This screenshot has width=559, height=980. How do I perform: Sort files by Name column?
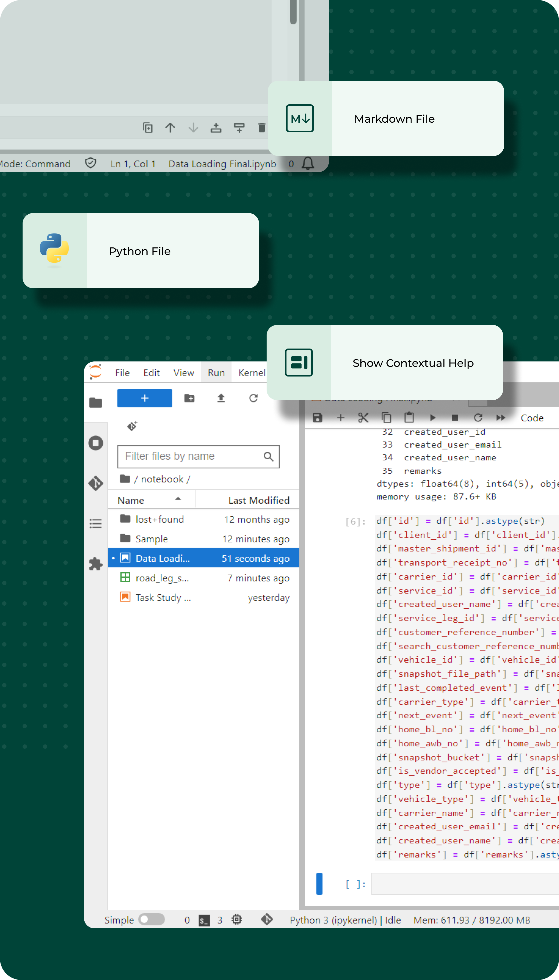(152, 500)
